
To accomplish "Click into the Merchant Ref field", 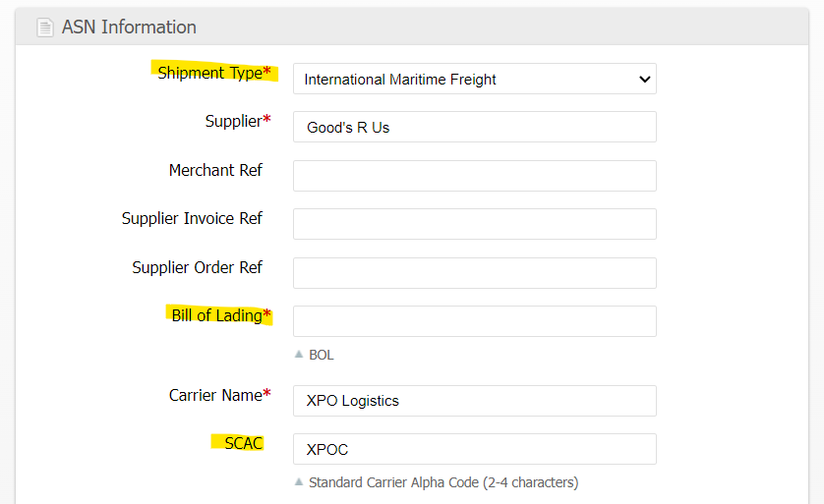I will coord(474,176).
